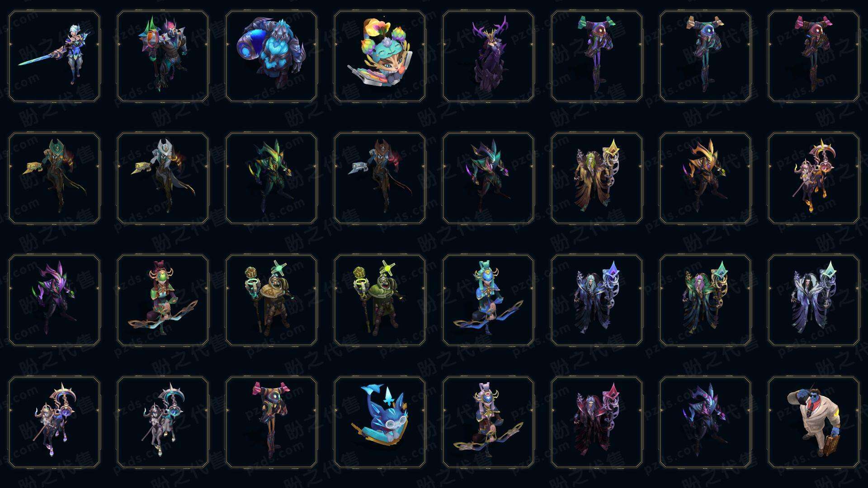Image resolution: width=868 pixels, height=488 pixels.
Task: Select the silver-white robed lich chroma
Action: pyautogui.click(x=814, y=300)
